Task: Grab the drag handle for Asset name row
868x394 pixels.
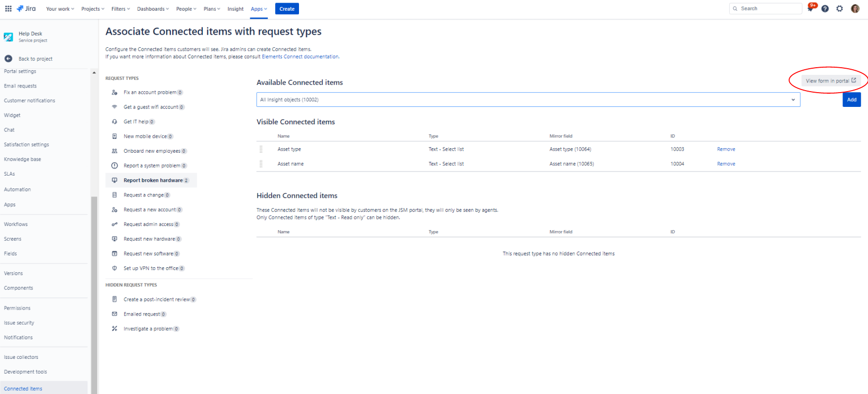Action: [261, 164]
